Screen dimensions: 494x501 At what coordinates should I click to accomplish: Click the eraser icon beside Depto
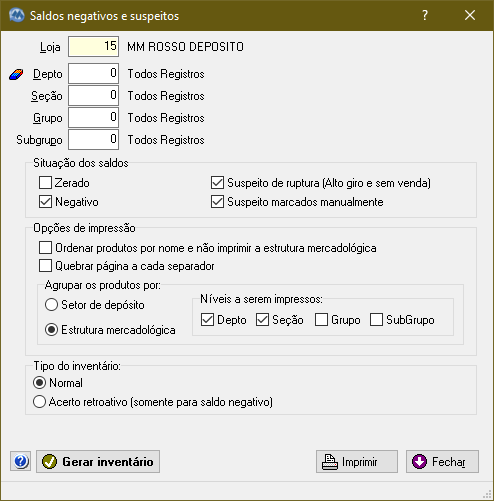pos(16,74)
